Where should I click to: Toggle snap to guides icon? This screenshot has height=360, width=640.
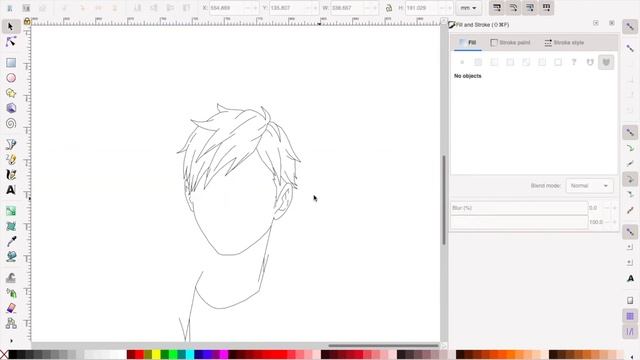(x=630, y=331)
